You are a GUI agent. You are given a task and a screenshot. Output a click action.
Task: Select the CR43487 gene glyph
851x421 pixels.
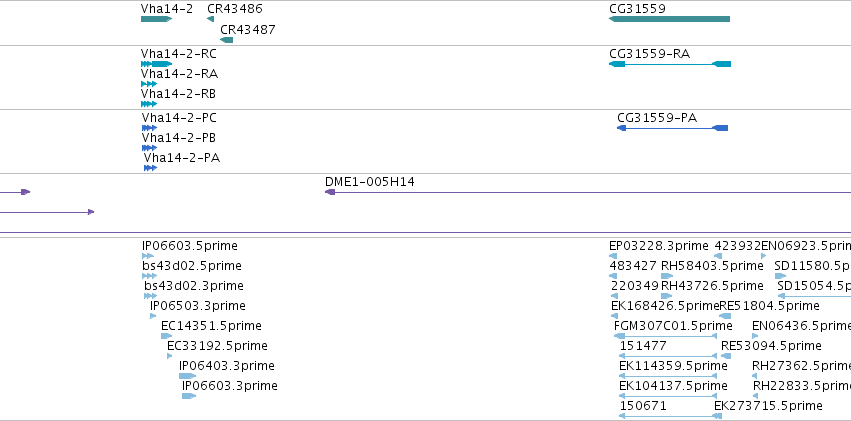[x=226, y=40]
